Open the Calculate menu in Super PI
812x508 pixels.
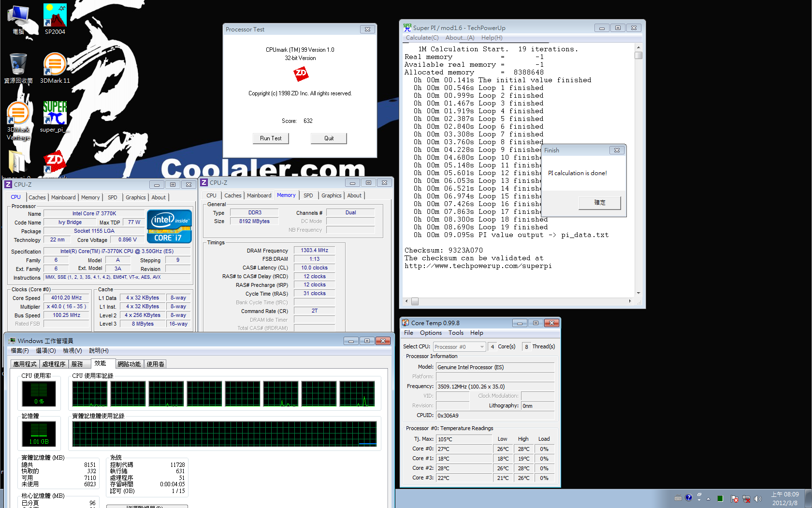tap(422, 38)
